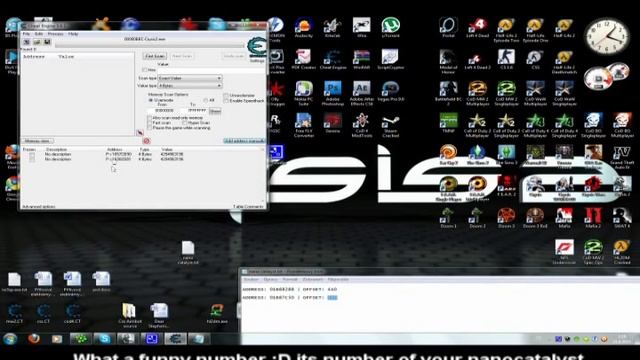This screenshot has width=640, height=360.
Task: Click the Next Scan button
Action: click(182, 56)
